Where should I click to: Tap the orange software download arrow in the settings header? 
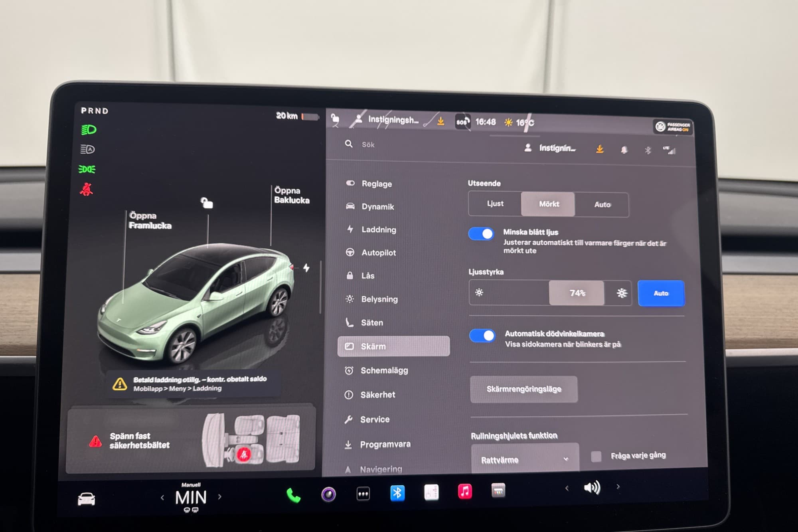(x=599, y=149)
